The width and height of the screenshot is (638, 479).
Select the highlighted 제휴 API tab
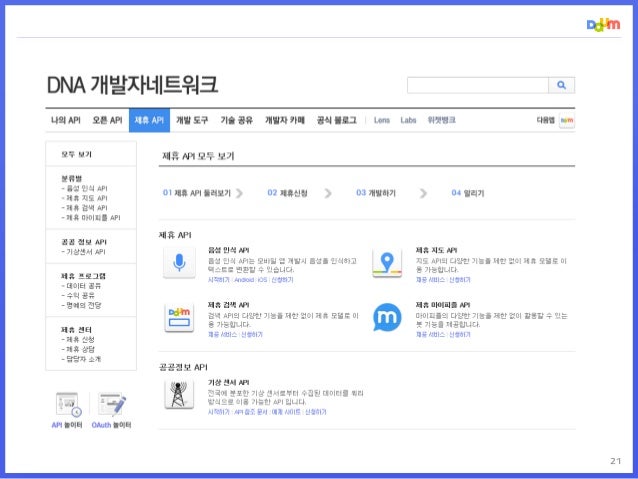pos(149,120)
